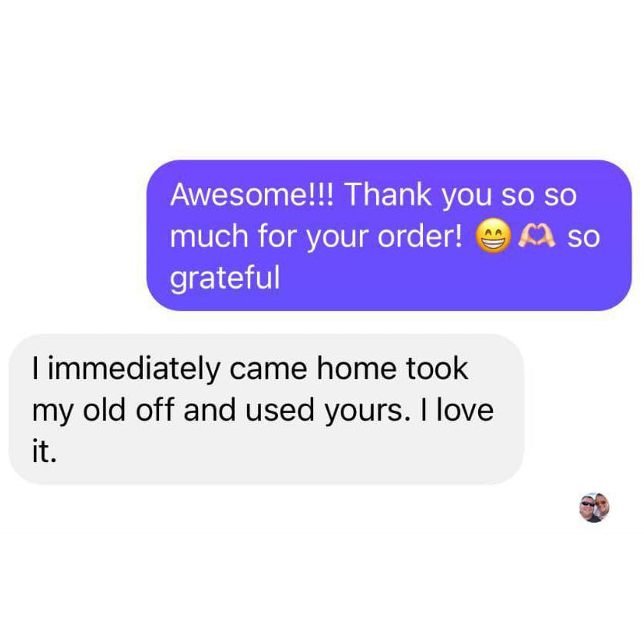Select the purple sent message bubble
The height and width of the screenshot is (644, 644).
point(388,236)
